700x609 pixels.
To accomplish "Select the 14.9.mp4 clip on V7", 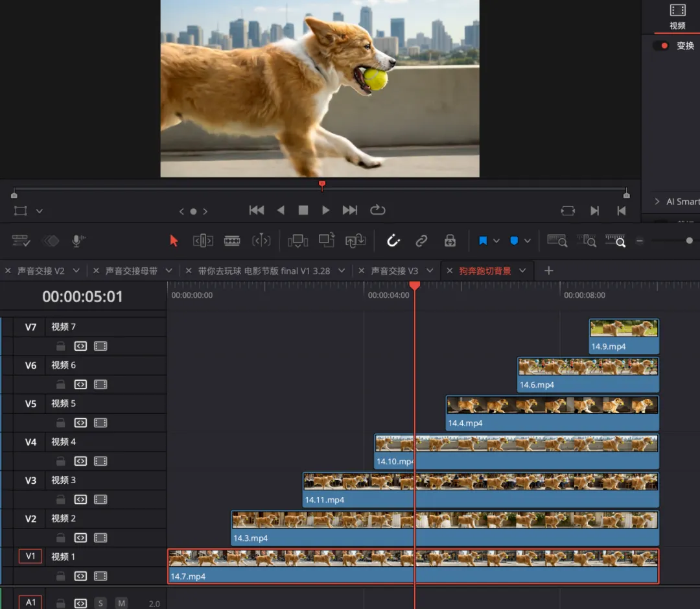I will pos(624,336).
